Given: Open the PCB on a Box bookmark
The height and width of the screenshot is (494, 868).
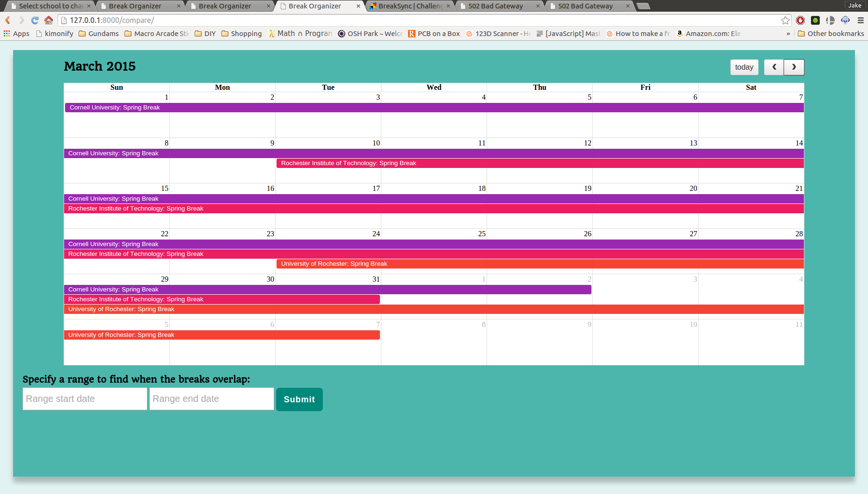Looking at the screenshot, I should click(x=434, y=34).
